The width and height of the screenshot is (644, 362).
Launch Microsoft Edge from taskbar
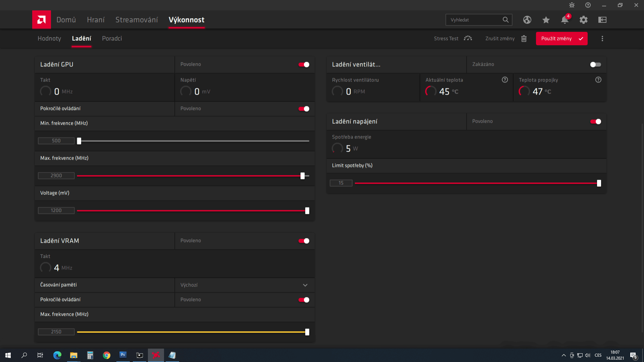coord(57,355)
